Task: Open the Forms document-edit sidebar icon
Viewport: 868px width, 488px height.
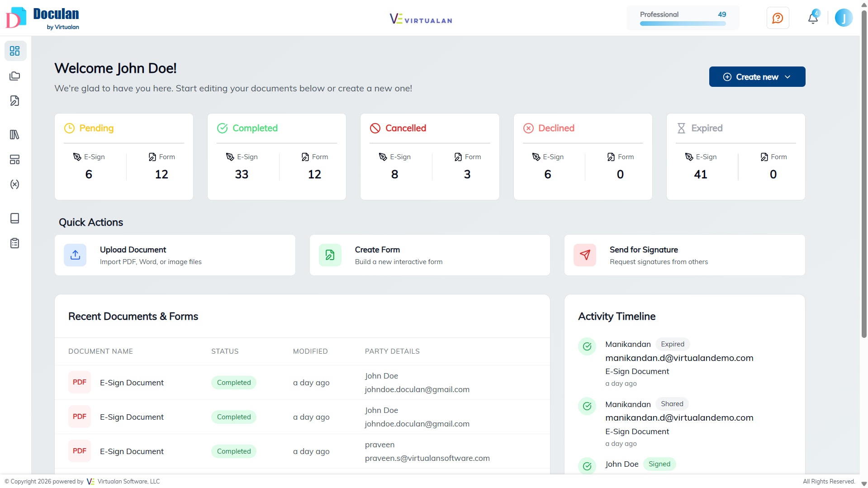Action: click(x=15, y=100)
